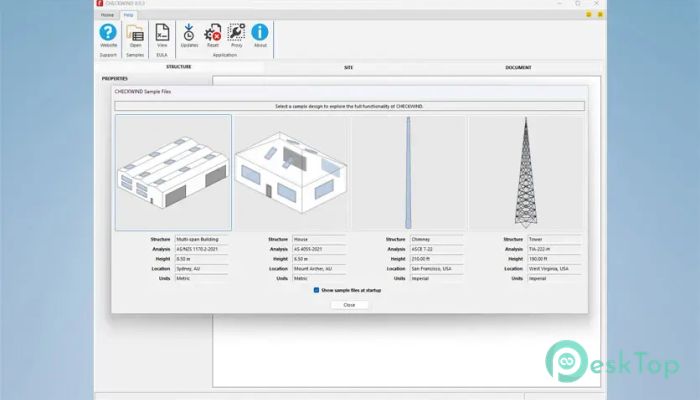700x400 pixels.
Task: Select the Tower sample thumbnail
Action: click(x=526, y=173)
